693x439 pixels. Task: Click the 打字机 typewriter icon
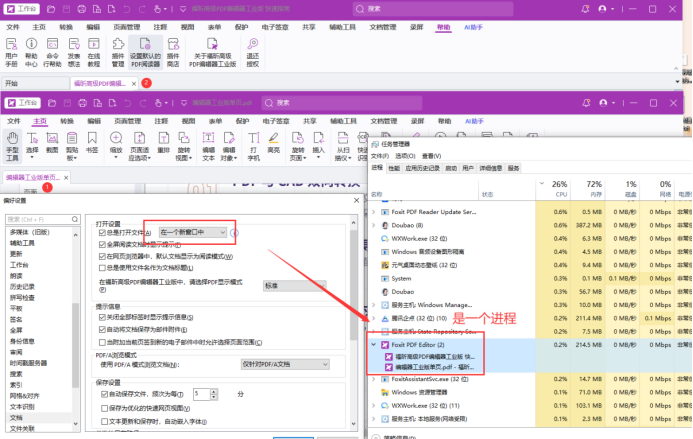click(x=254, y=145)
